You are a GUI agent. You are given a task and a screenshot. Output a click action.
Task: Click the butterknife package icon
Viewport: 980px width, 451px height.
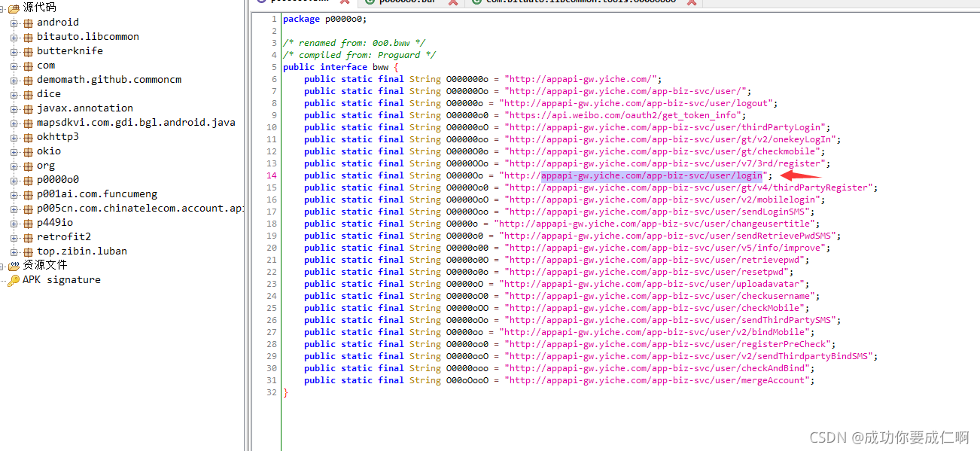[29, 51]
